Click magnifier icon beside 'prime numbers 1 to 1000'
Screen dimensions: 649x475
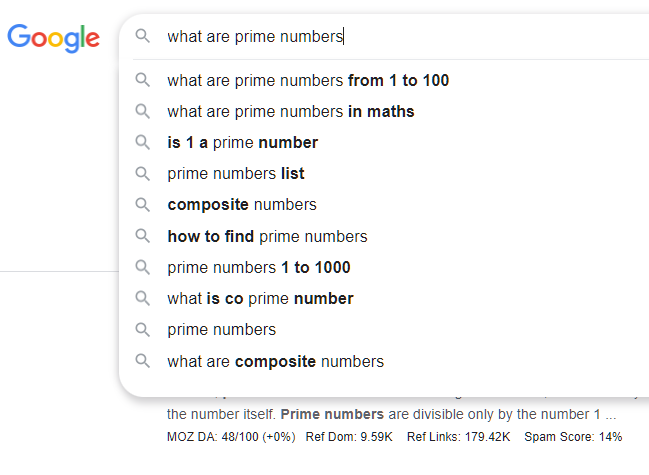click(143, 267)
